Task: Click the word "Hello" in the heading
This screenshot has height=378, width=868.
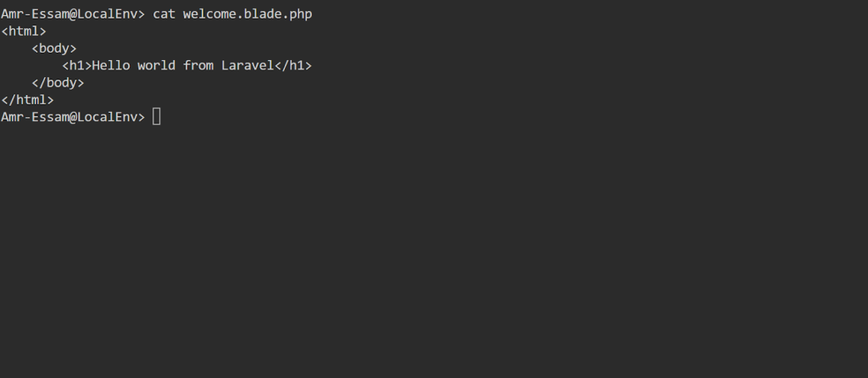Action: pos(111,66)
